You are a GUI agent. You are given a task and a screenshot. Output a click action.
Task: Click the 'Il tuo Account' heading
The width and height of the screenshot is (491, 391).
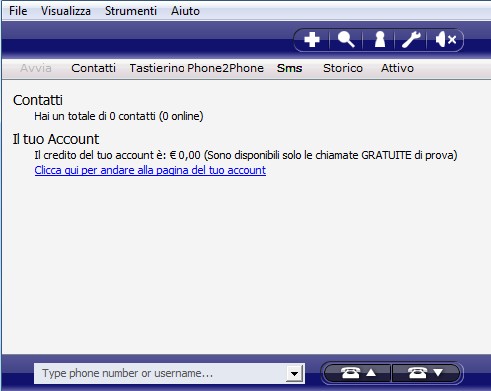(x=56, y=139)
